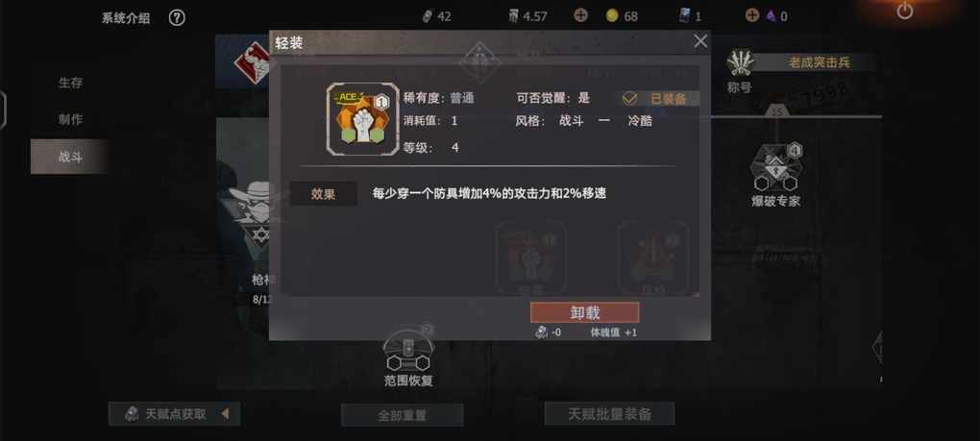Click the 卸载 unload button
The image size is (980, 441).
(x=584, y=313)
